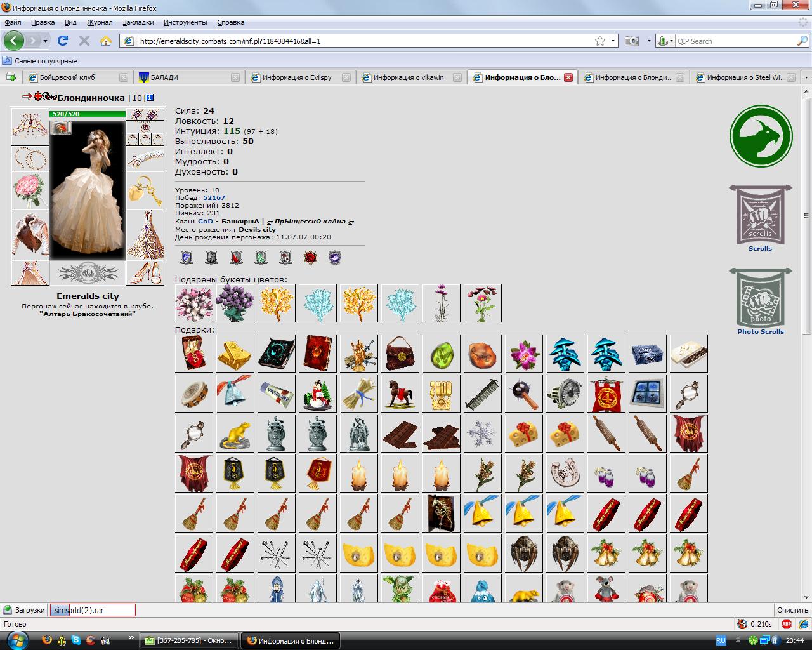Click into the QIP Search field
The height and width of the screenshot is (650, 812).
click(x=735, y=41)
